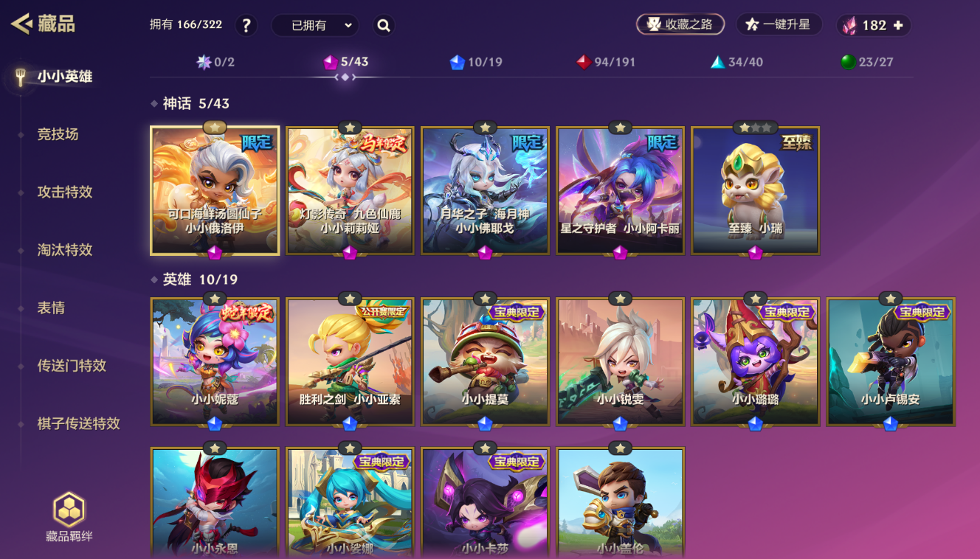Click the magnifier search icon
The image size is (980, 559).
tap(384, 26)
